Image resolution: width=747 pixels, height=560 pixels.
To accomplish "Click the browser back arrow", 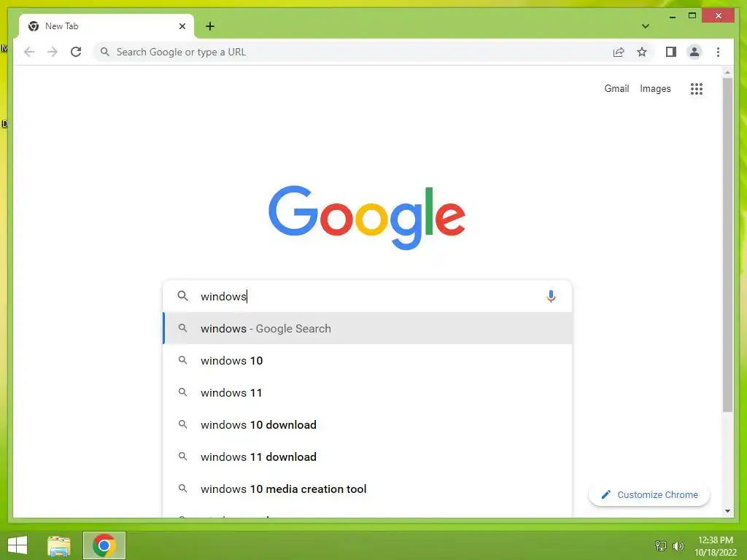I will (29, 52).
